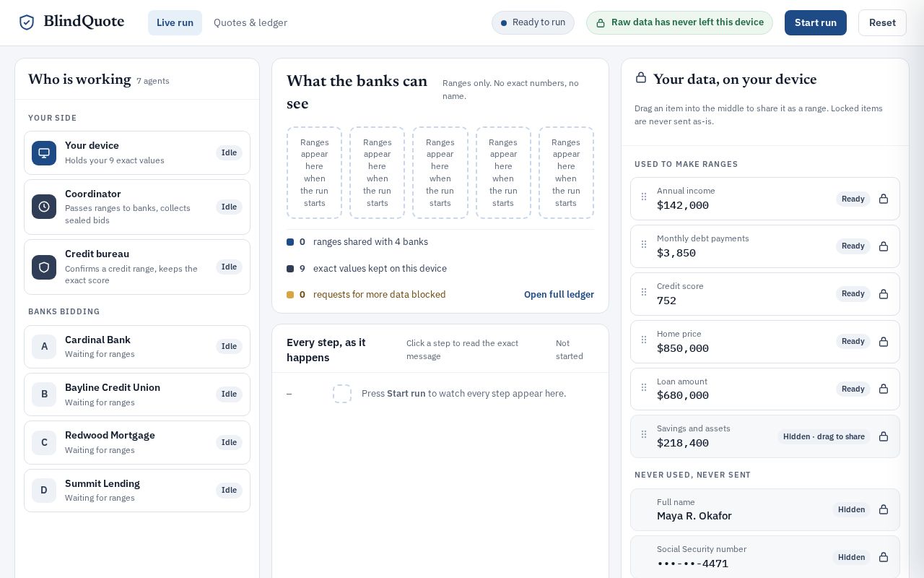Click the Idle status on Summit Lending
The image size is (924, 578).
pyautogui.click(x=229, y=491)
